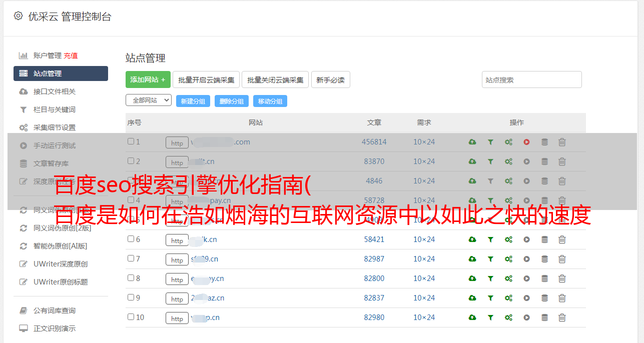Open article count 58421
Viewport: 644px width, 343px height.
click(x=374, y=239)
